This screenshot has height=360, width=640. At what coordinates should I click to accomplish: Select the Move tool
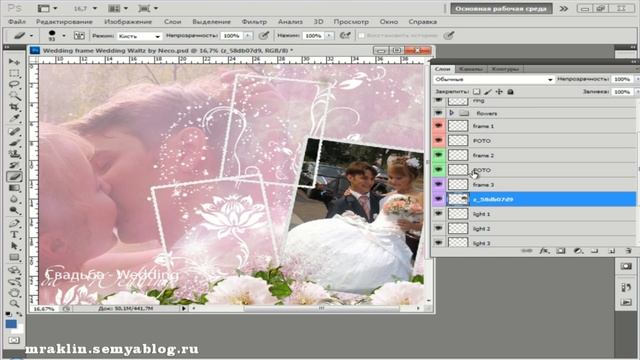(14, 62)
